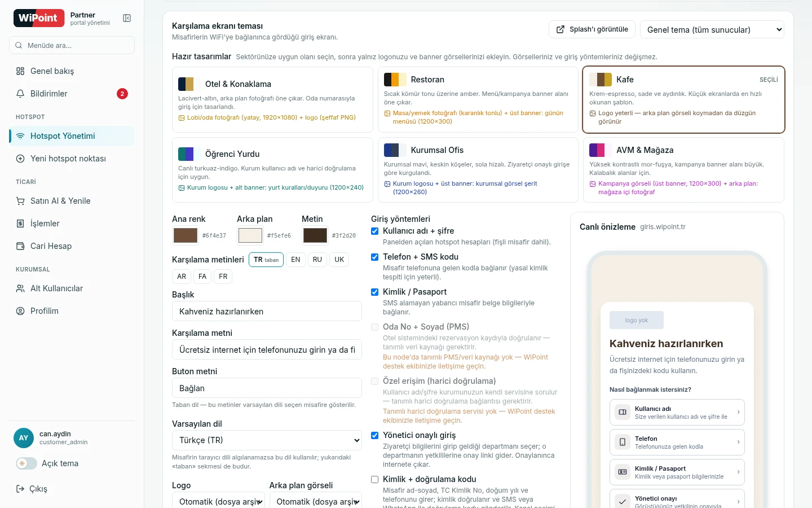The width and height of the screenshot is (812, 508).
Task: Click the Telefon icon in preview
Action: coord(623,442)
